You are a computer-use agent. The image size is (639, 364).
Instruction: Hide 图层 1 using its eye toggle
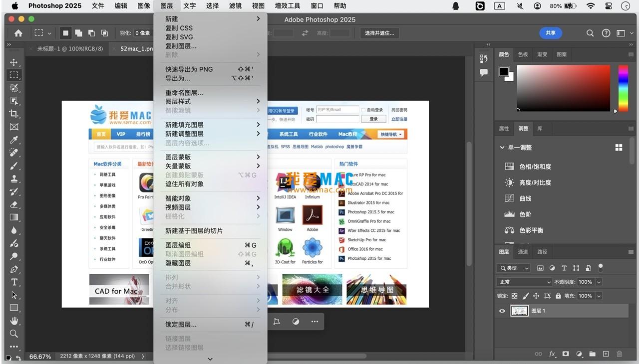pos(502,311)
